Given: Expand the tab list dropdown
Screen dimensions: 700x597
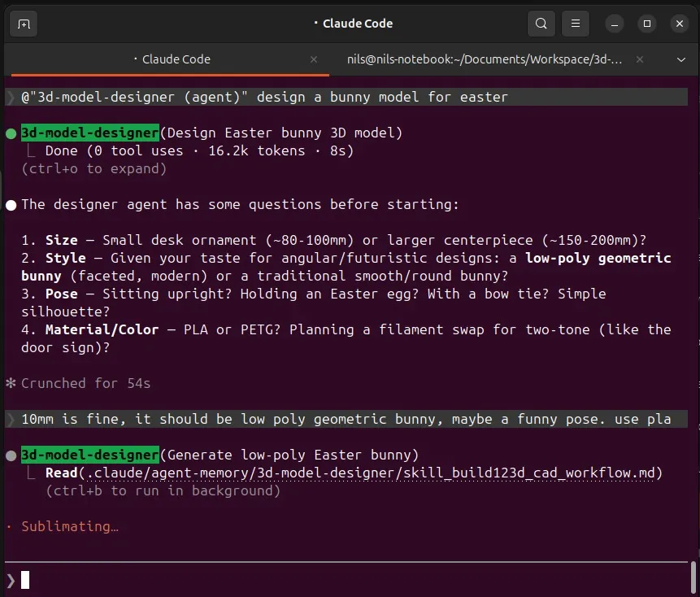Looking at the screenshot, I should click(680, 59).
